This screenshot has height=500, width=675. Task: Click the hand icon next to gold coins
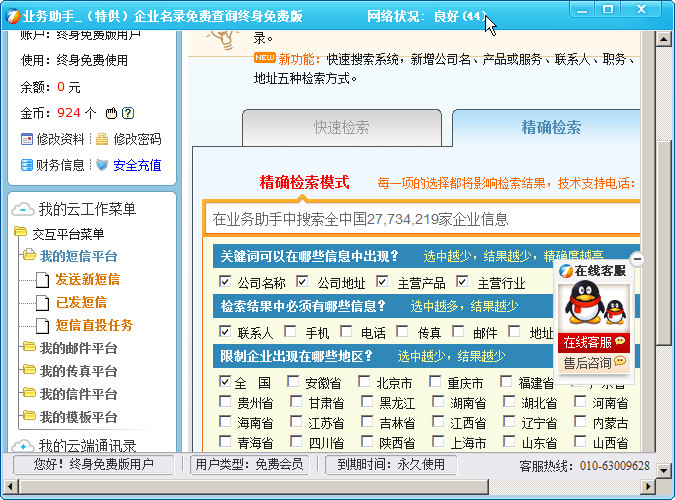pyautogui.click(x=111, y=113)
